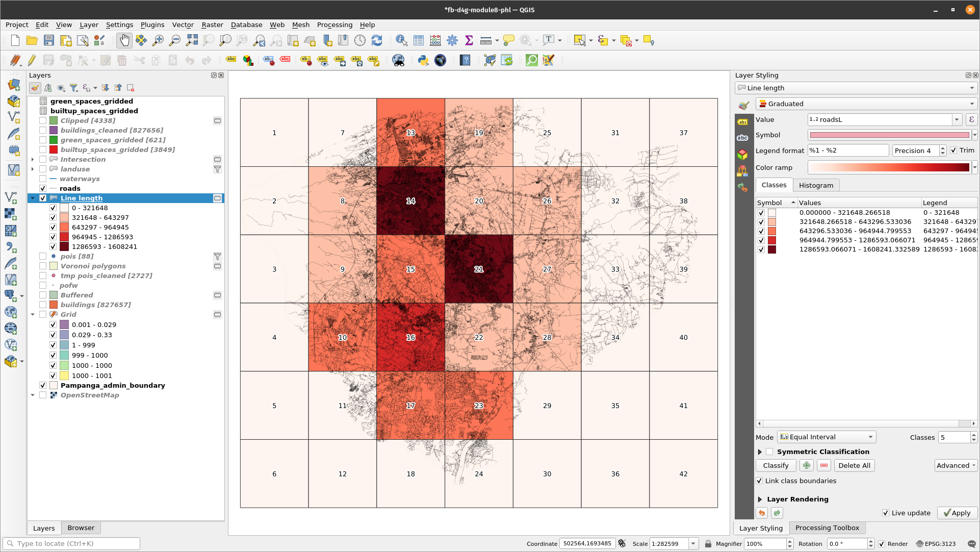Click the Refresh map canvas icon

pyautogui.click(x=377, y=40)
